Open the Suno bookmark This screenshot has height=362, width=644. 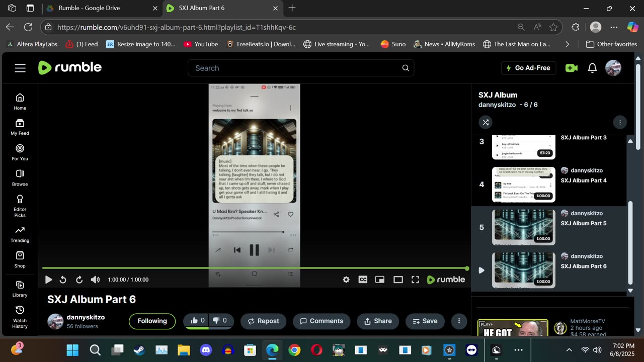point(393,44)
